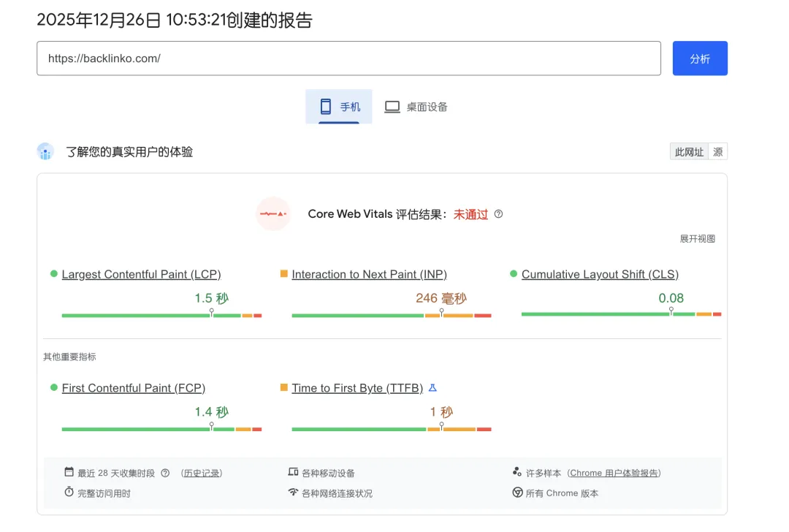
Task: Click the help icon beside 未通过
Action: (x=498, y=214)
